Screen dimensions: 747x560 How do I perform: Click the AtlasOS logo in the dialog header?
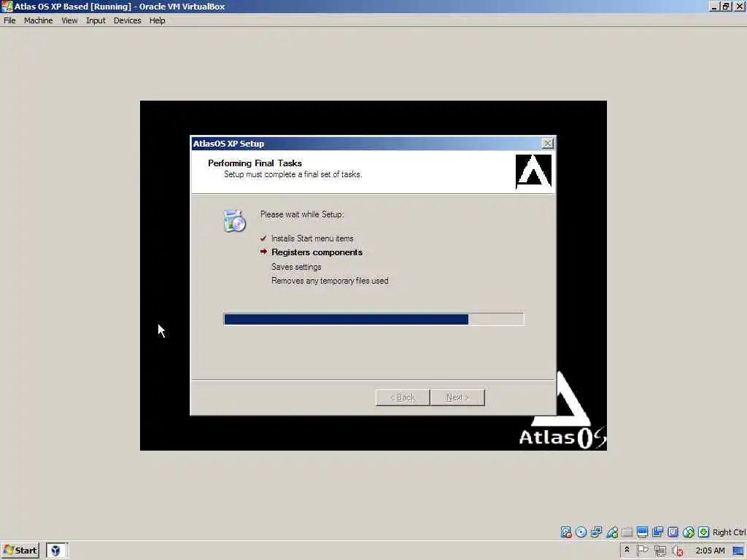click(533, 171)
